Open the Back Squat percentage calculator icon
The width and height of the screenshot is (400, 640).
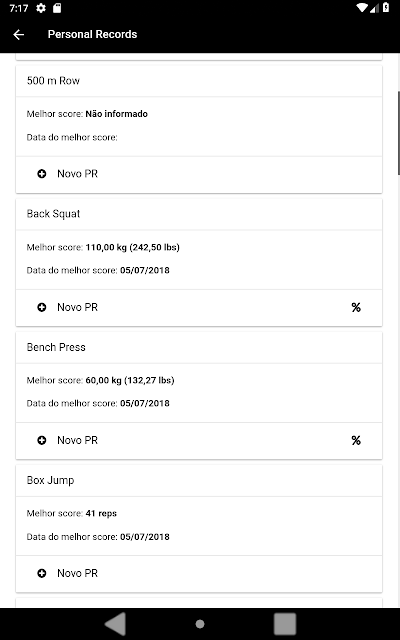point(356,307)
